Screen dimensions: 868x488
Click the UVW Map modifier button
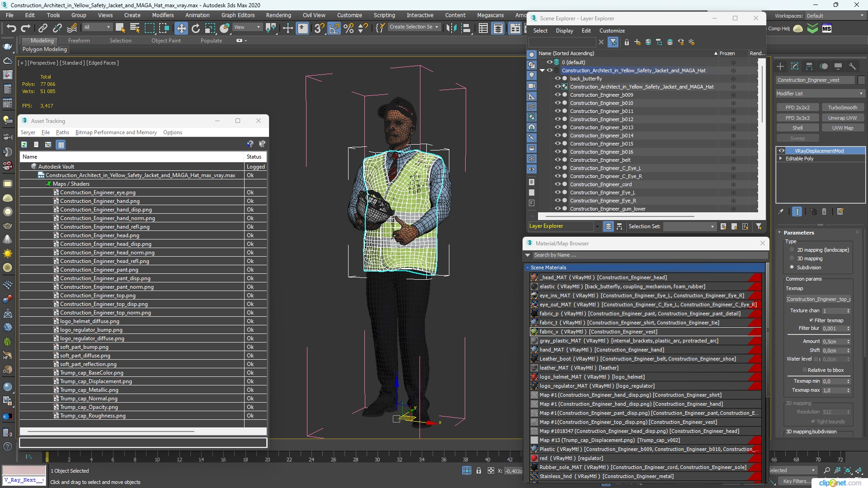tap(842, 128)
